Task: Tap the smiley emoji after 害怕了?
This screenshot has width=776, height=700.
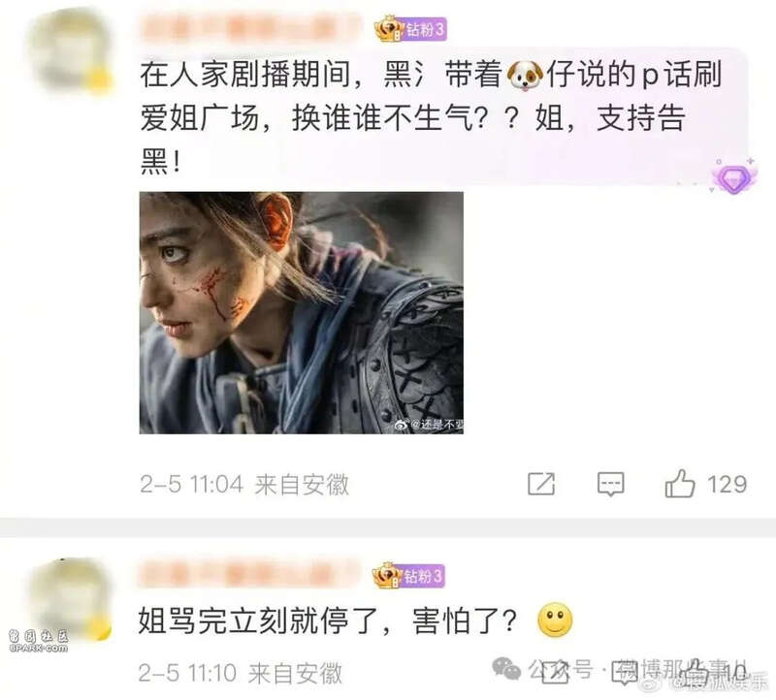Action: click(x=555, y=620)
